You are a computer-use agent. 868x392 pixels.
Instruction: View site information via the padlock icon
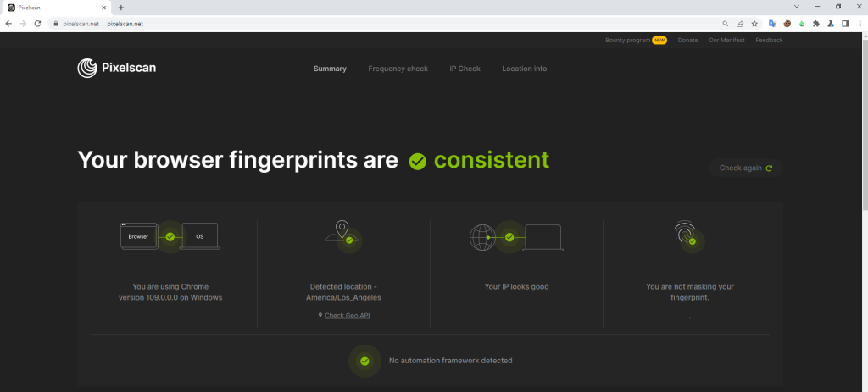55,23
